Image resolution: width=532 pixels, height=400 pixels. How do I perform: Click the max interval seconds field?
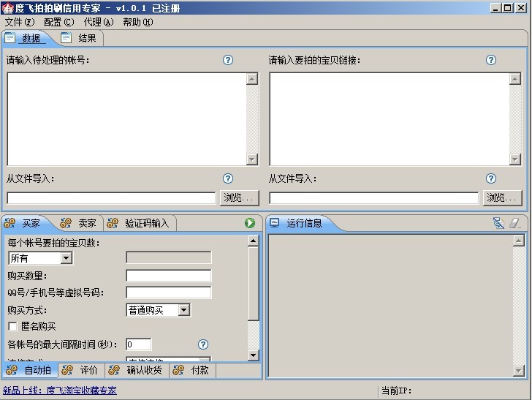click(x=138, y=344)
